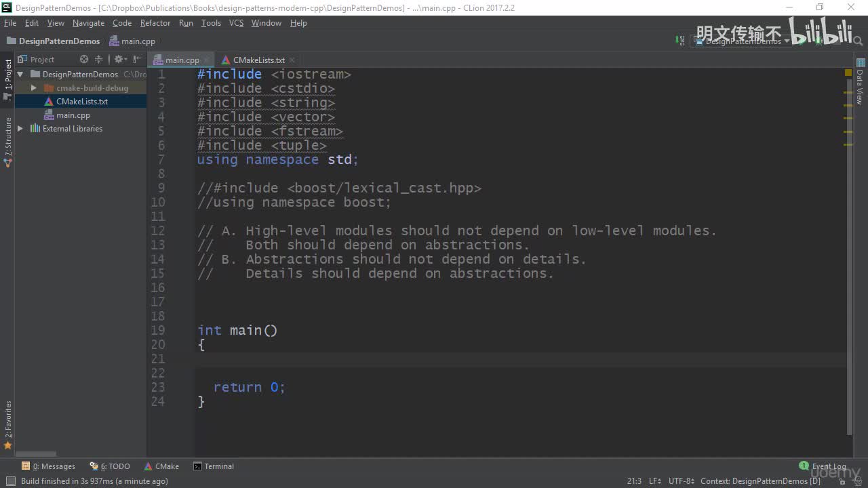
Task: Open the Code menu
Action: pos(122,23)
